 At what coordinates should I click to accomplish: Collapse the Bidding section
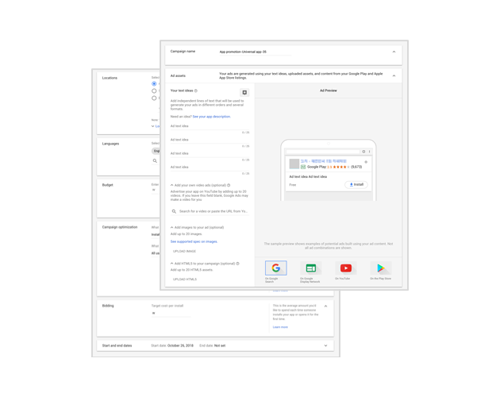326,306
